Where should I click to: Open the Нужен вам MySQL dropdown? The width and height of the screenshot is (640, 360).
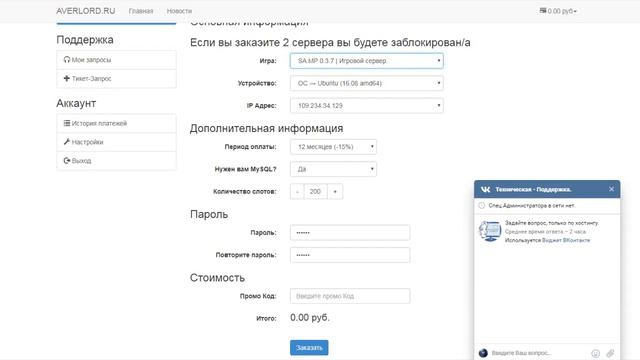pos(333,169)
